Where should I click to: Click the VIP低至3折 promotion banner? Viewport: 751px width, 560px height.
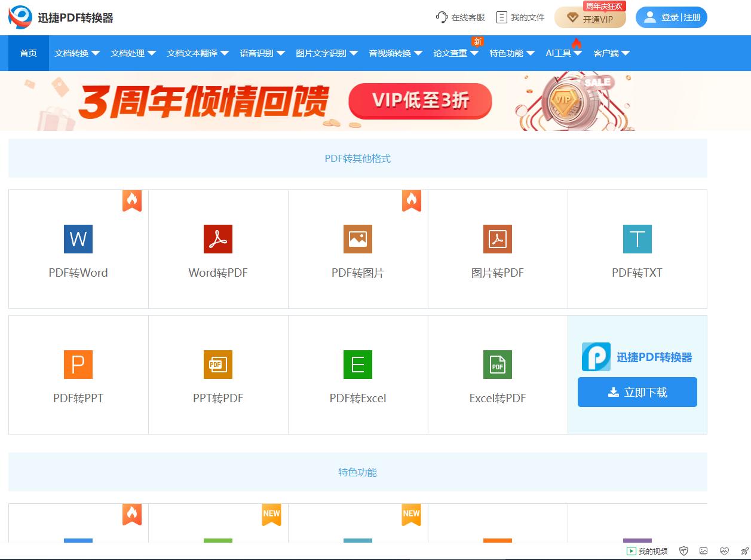420,101
